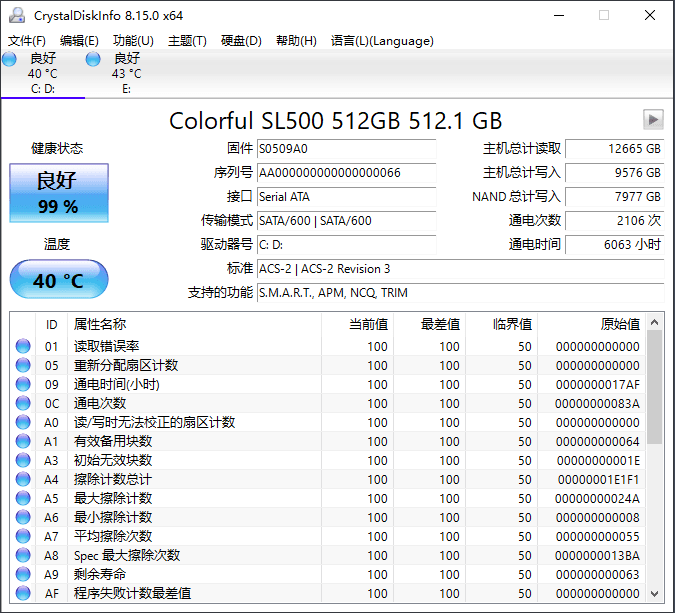The height and width of the screenshot is (613, 675).
Task: Open the 硬盘(D) menu
Action: [x=241, y=41]
